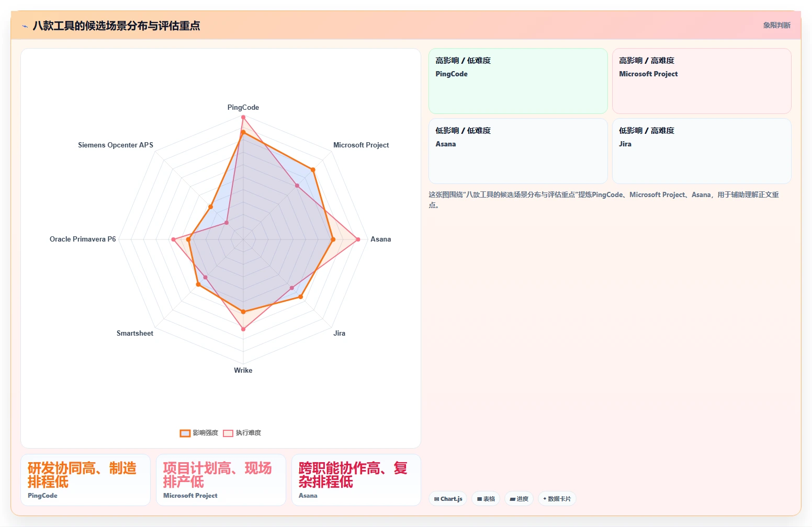
Task: Open the 跨职能协作高、复杂排程低 summary card
Action: point(356,480)
